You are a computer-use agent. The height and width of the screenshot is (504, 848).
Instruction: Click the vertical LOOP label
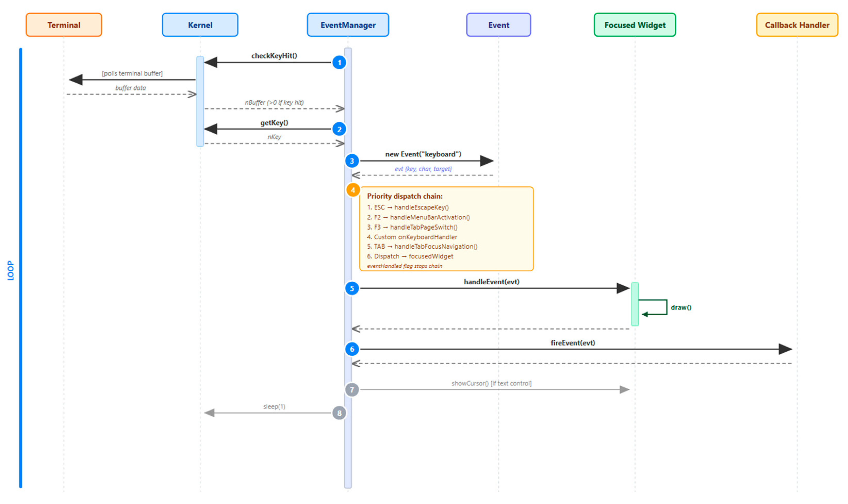tap(11, 270)
